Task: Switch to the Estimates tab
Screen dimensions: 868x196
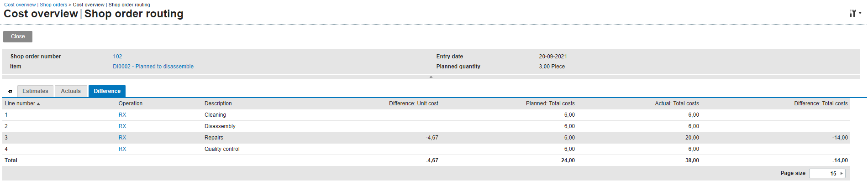Action: pyautogui.click(x=35, y=91)
